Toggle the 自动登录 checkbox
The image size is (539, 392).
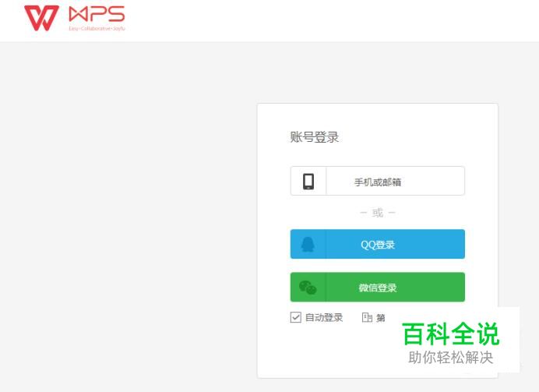(x=296, y=317)
